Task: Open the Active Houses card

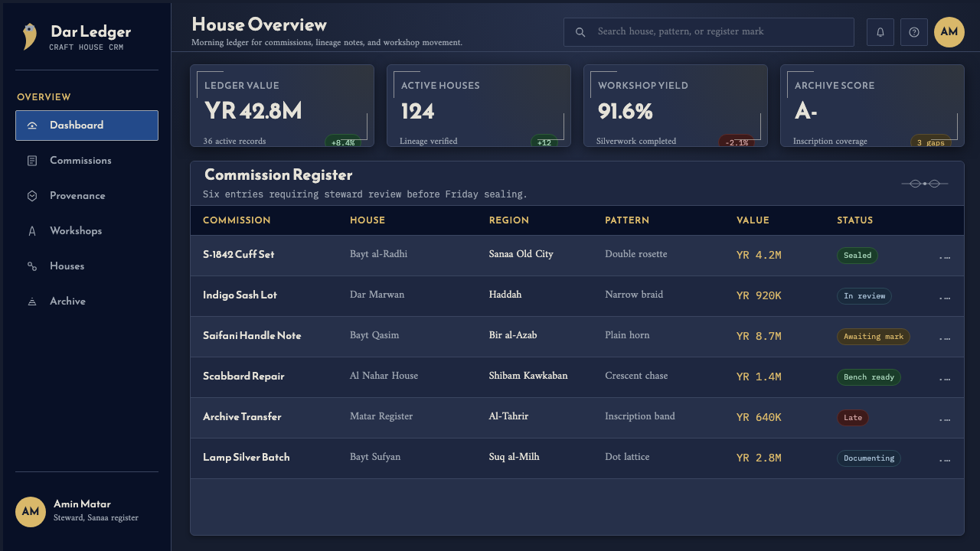Action: 479,106
